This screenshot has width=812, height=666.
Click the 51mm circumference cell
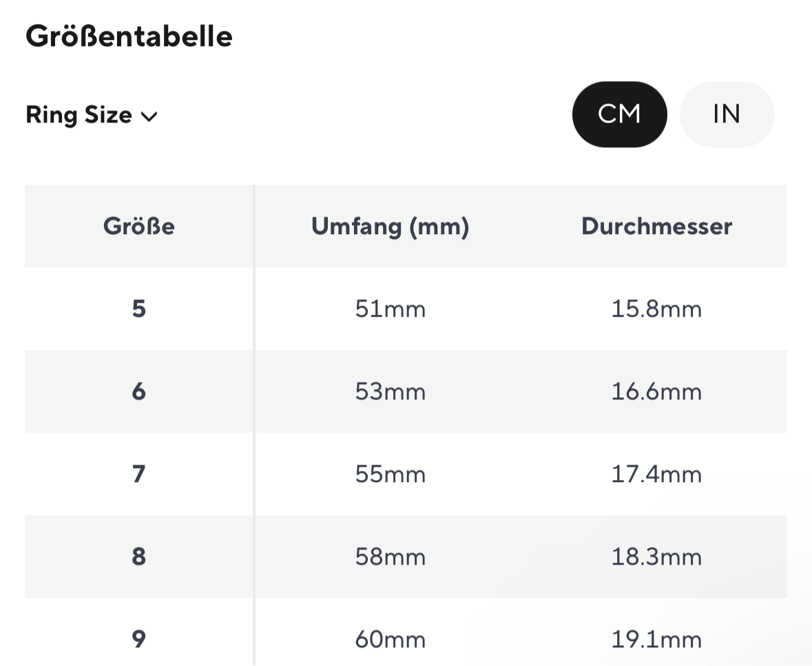391,309
